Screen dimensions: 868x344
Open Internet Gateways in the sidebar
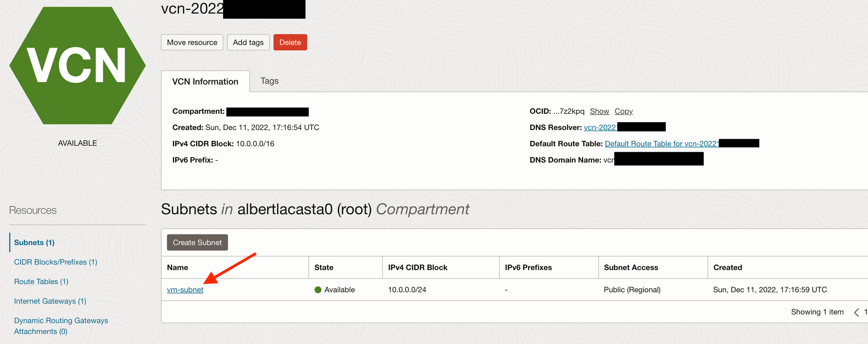click(x=50, y=301)
